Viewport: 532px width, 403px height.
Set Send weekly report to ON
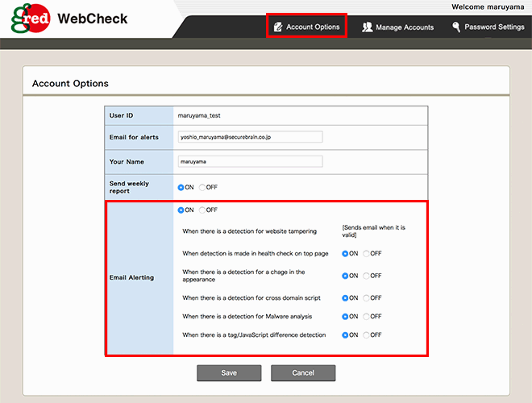[181, 187]
